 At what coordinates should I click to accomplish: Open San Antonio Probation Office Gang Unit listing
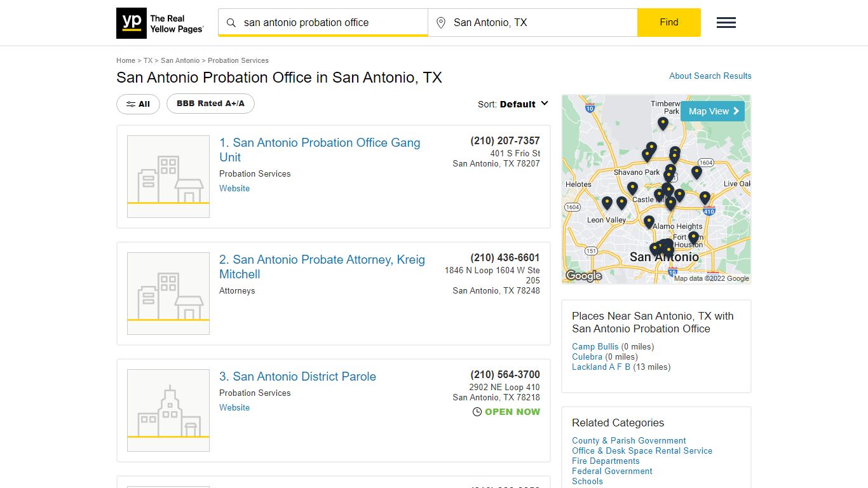point(320,150)
